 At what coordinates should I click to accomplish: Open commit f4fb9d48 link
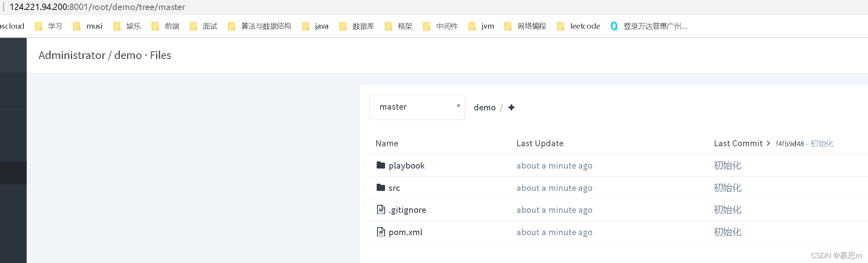pos(790,144)
